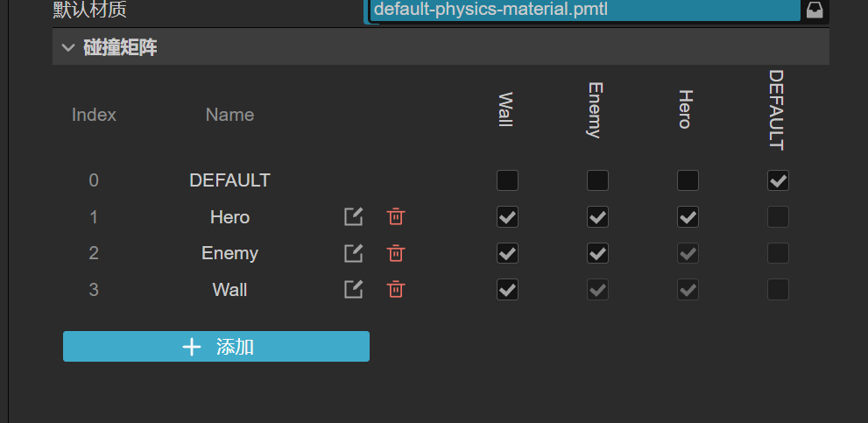The width and height of the screenshot is (868, 423).
Task: Toggle Wall row's Wall column checkbox
Action: [507, 289]
